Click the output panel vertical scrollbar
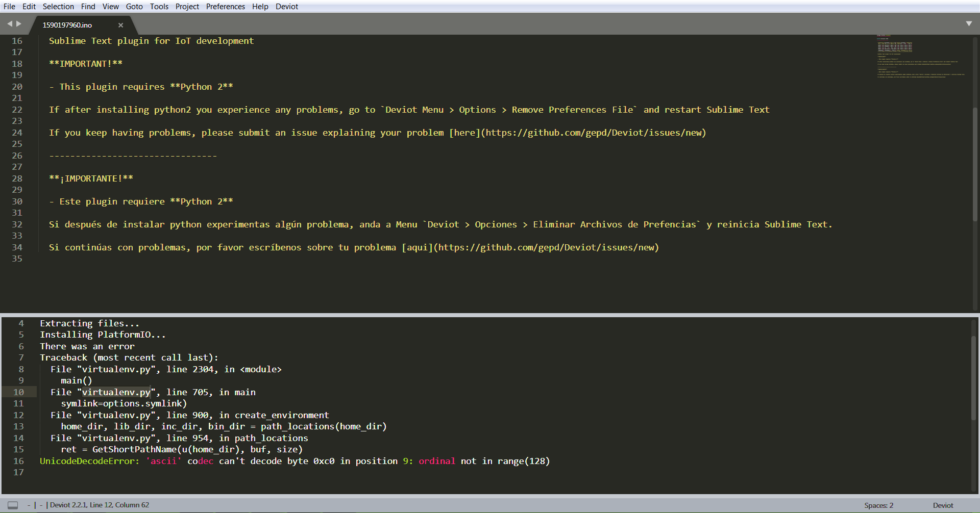Screen dimensions: 980x513 coord(974,378)
